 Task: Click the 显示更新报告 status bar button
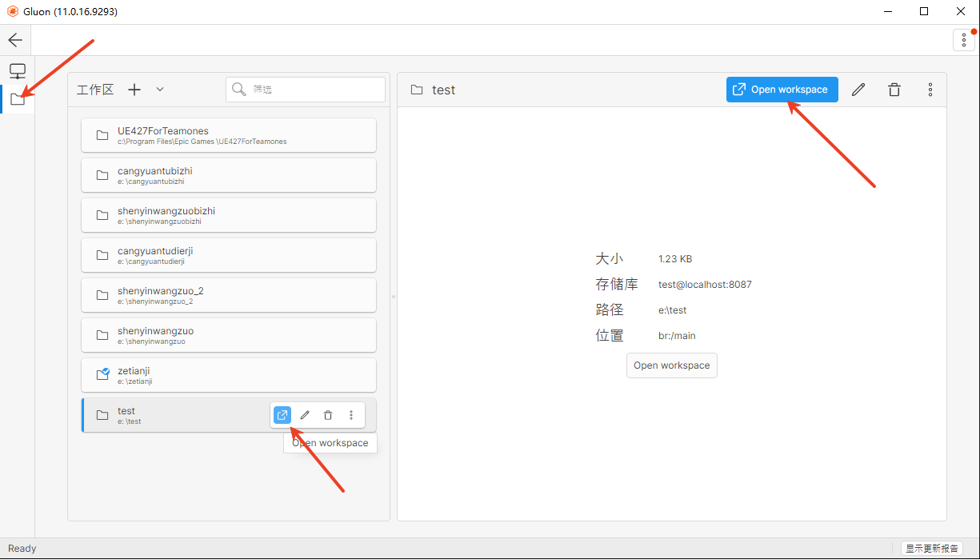934,548
